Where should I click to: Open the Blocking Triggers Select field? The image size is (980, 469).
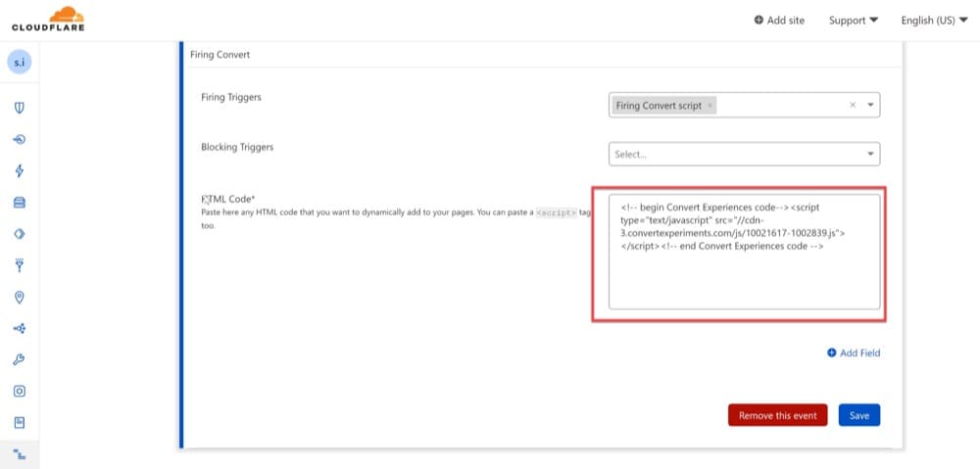[745, 155]
